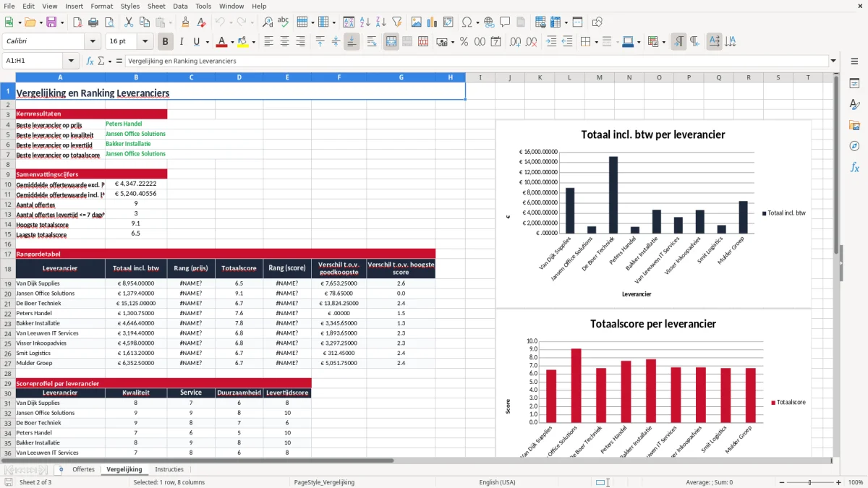
Task: Open the Format menu
Action: click(x=101, y=6)
